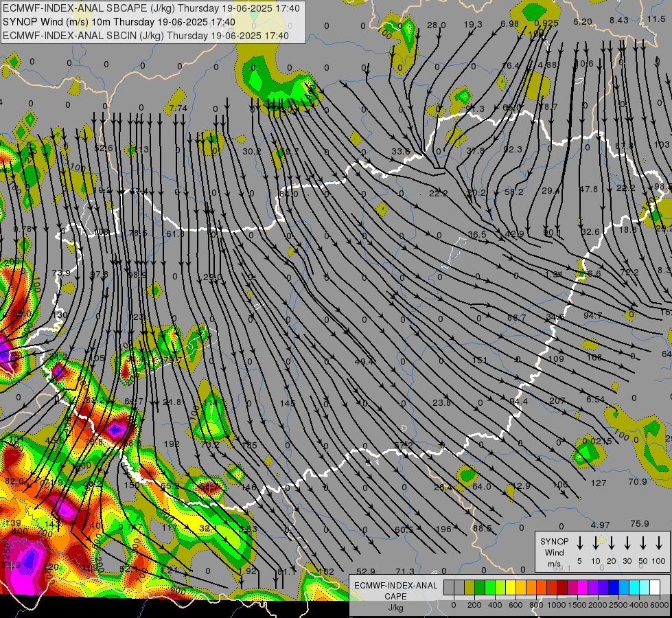Click the 60.5 value on the map
672x618 pixels.
click(x=404, y=530)
